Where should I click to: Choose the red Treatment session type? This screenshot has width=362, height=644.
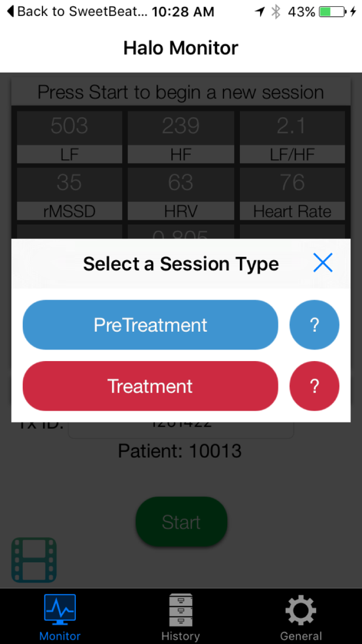150,386
